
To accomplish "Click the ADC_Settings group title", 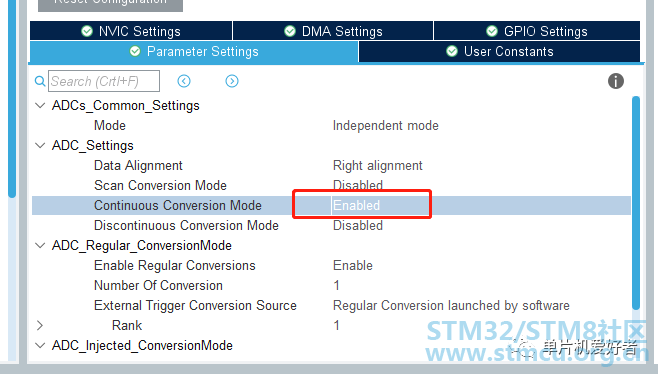I will (93, 146).
